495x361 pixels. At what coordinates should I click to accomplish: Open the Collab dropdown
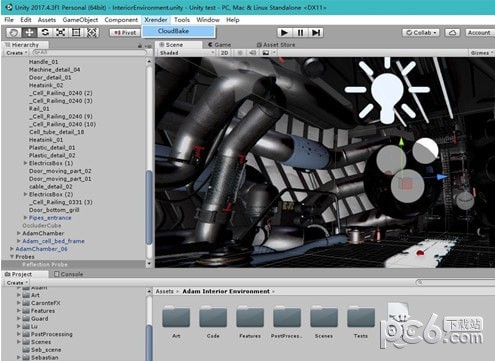pyautogui.click(x=421, y=33)
